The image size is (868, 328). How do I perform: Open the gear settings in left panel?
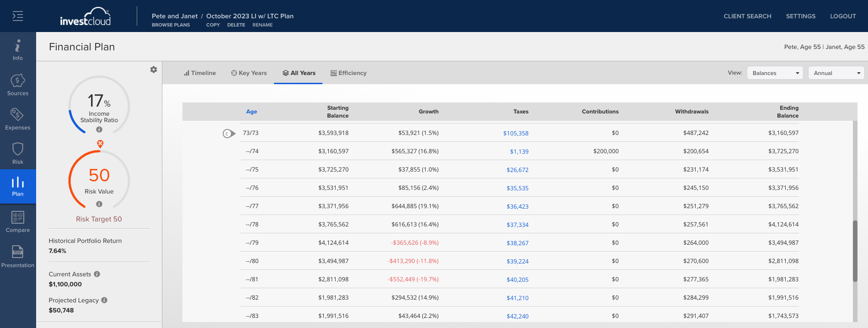pos(154,70)
